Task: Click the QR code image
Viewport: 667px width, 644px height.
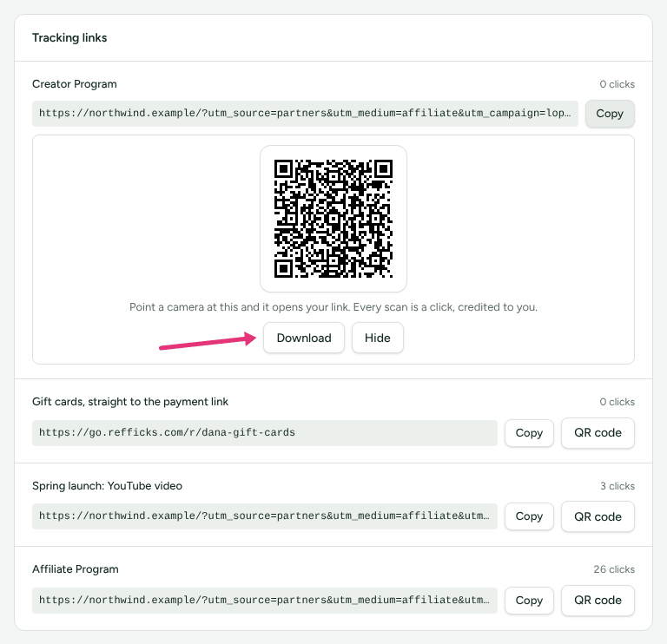Action: 333,219
